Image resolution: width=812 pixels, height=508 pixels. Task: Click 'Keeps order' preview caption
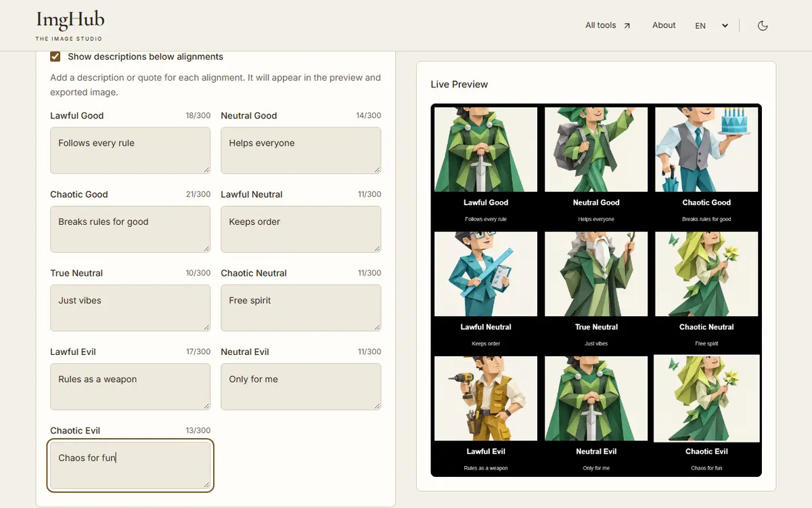tap(486, 344)
